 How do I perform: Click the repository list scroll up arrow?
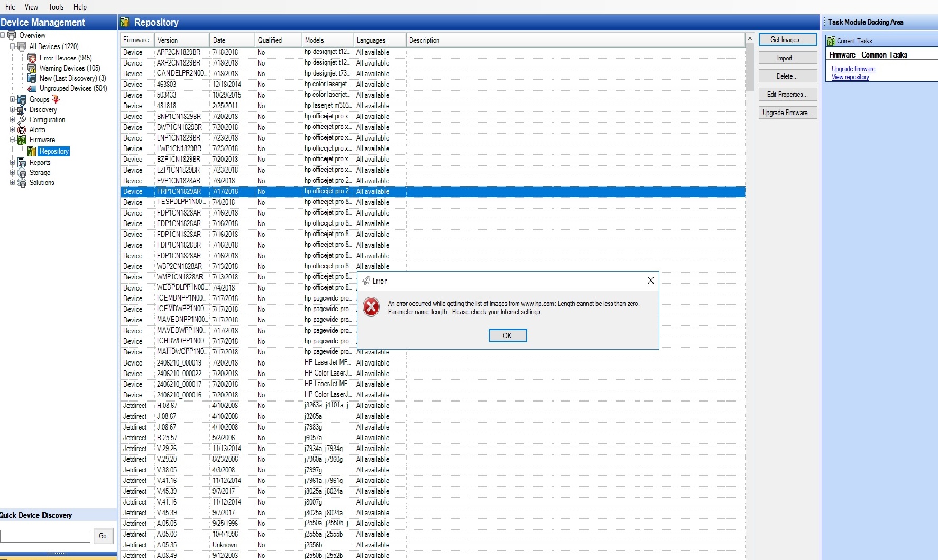750,39
